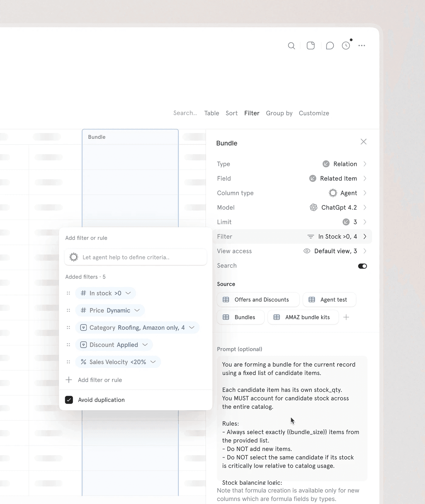Image resolution: width=425 pixels, height=504 pixels.
Task: Click the Prompt (optional) label
Action: click(x=240, y=349)
